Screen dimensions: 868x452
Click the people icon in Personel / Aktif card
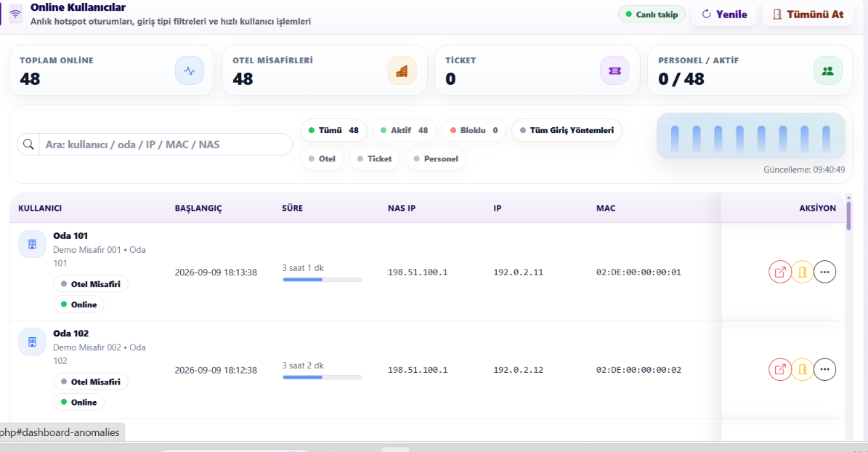pyautogui.click(x=827, y=71)
